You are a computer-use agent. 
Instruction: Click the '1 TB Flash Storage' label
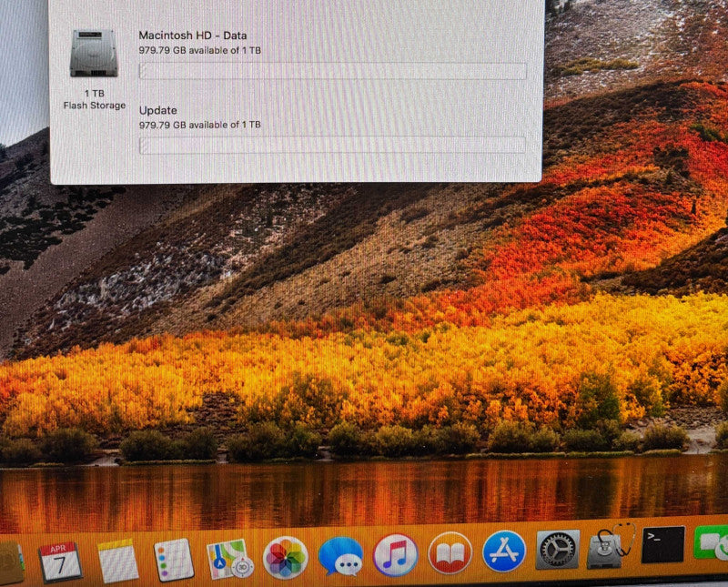pyautogui.click(x=95, y=99)
